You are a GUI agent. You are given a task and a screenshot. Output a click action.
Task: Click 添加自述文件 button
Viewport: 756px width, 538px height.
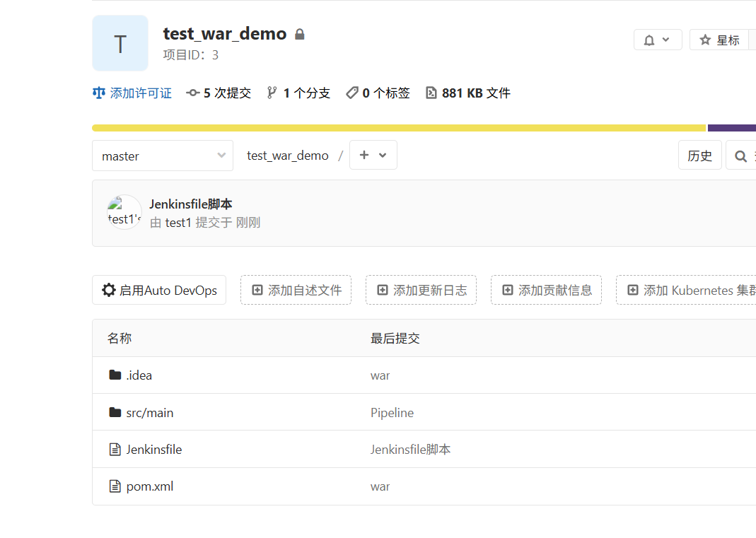[296, 290]
